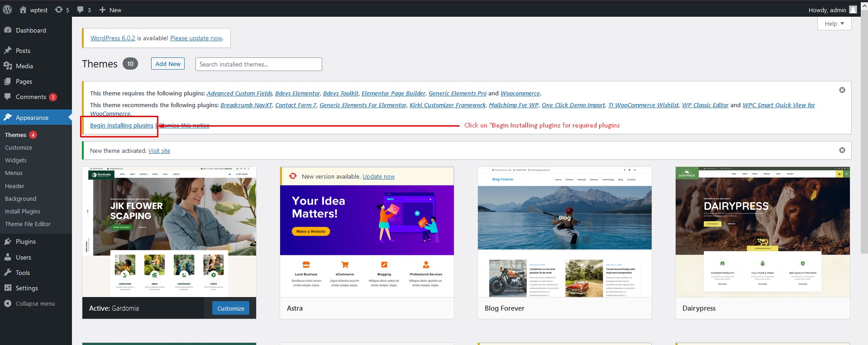Viewport: 868px width, 345px height.
Task: Select the Dairypress theme thumbnail
Action: click(x=763, y=232)
